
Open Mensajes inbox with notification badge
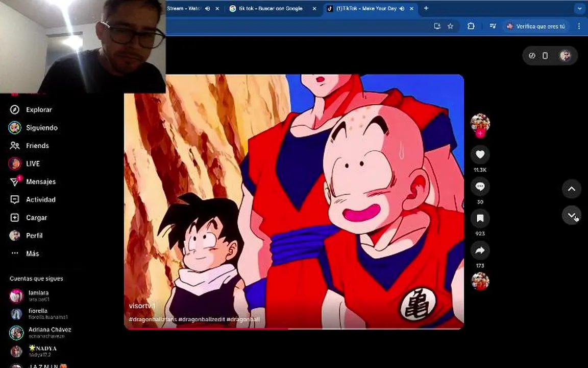click(x=33, y=181)
